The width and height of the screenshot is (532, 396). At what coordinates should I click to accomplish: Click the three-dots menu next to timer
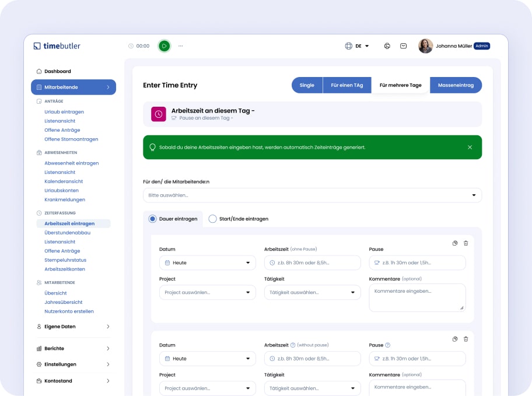(x=180, y=45)
